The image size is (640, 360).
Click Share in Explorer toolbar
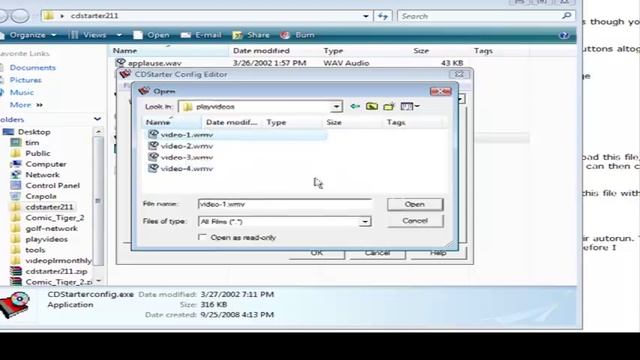point(251,35)
